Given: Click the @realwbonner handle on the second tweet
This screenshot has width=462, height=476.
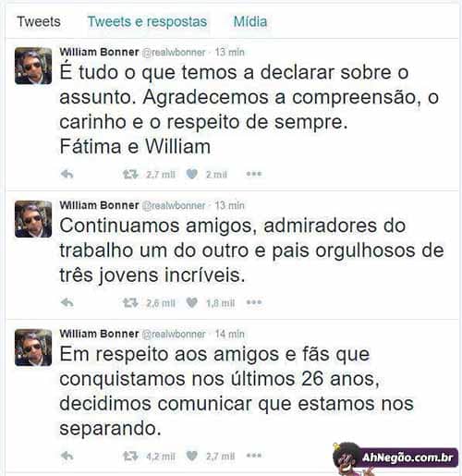Looking at the screenshot, I should (x=174, y=205).
